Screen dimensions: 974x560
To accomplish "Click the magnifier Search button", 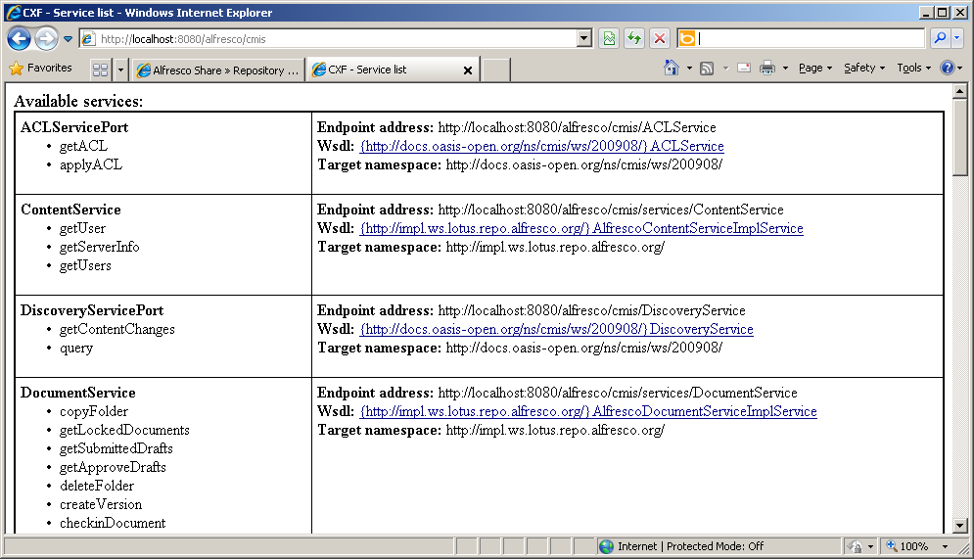I will click(940, 38).
